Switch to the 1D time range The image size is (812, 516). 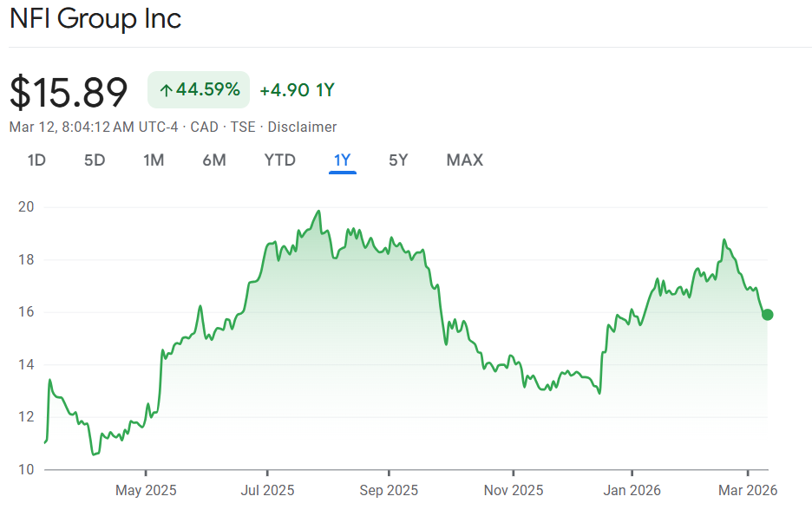[36, 160]
